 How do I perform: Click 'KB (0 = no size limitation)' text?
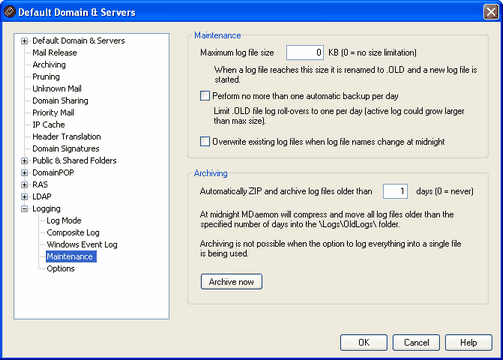tap(372, 53)
